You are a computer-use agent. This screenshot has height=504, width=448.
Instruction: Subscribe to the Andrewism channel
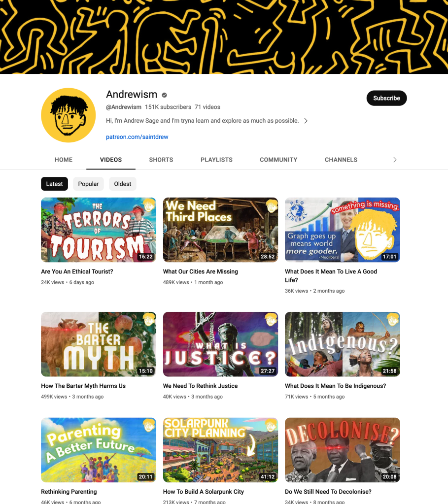click(x=386, y=98)
